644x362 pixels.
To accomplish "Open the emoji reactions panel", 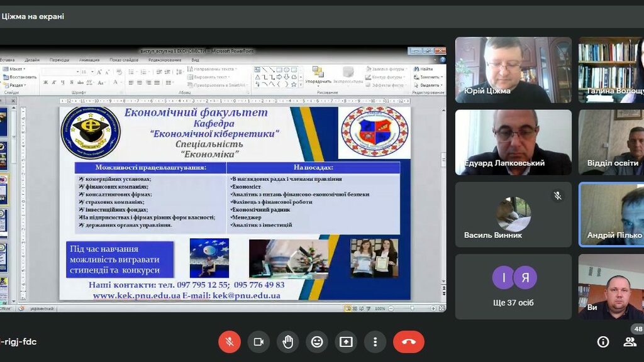I will (x=317, y=342).
